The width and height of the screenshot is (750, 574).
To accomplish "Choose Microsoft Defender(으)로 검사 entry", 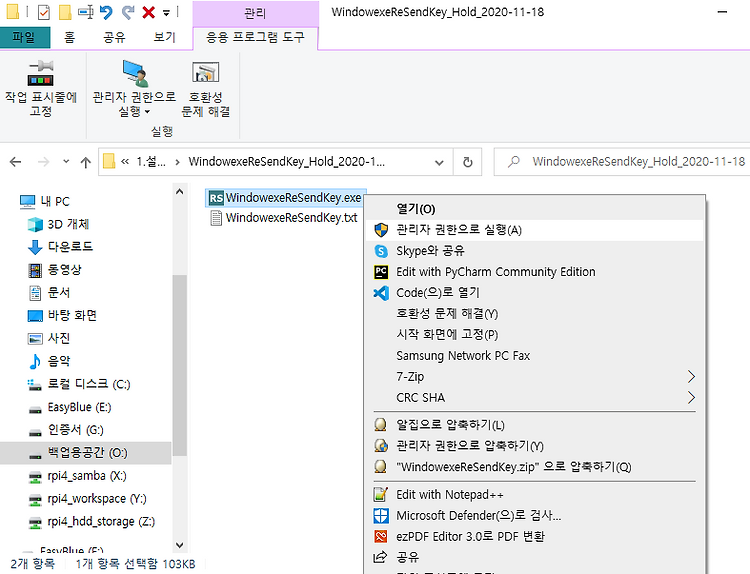I will click(x=534, y=516).
